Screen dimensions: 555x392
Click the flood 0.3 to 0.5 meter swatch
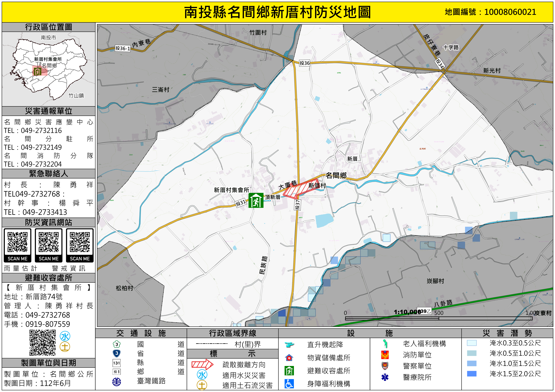click(472, 343)
